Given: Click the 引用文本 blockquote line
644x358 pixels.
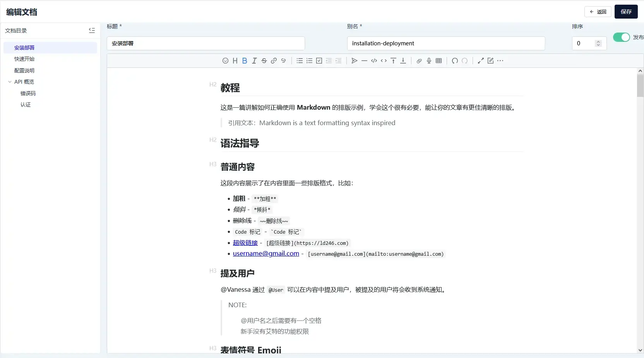Looking at the screenshot, I should pyautogui.click(x=312, y=123).
